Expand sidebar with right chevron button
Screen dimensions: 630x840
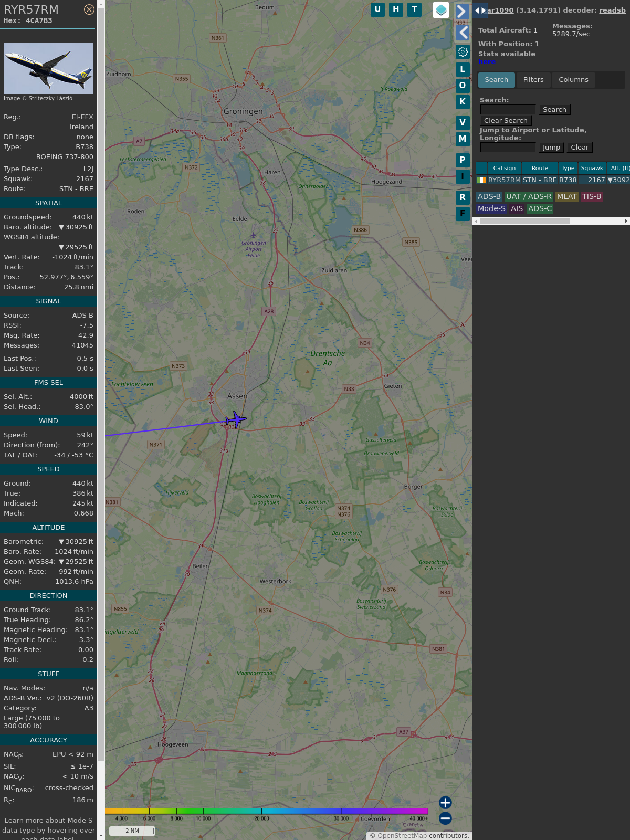coord(462,12)
